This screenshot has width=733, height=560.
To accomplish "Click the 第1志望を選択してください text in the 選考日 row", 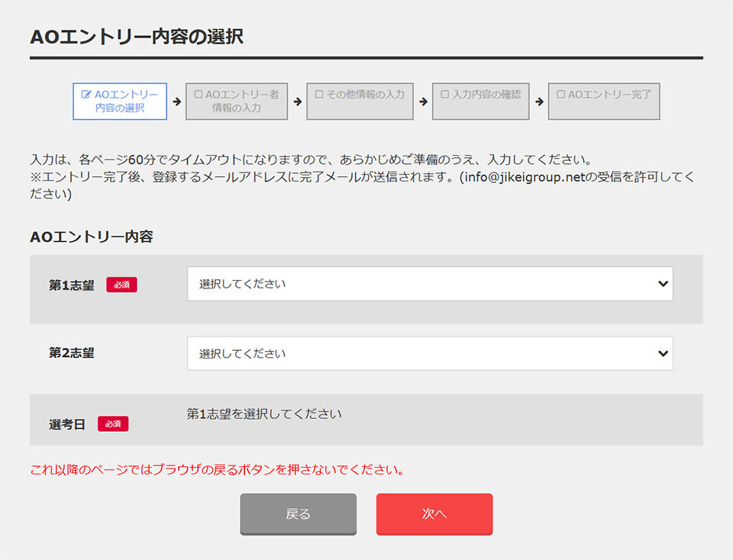I will pos(264,414).
